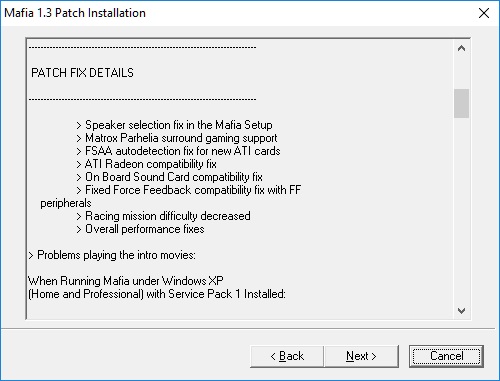Viewport: 500px width, 381px height.
Task: Click the Next button
Action: pos(361,356)
